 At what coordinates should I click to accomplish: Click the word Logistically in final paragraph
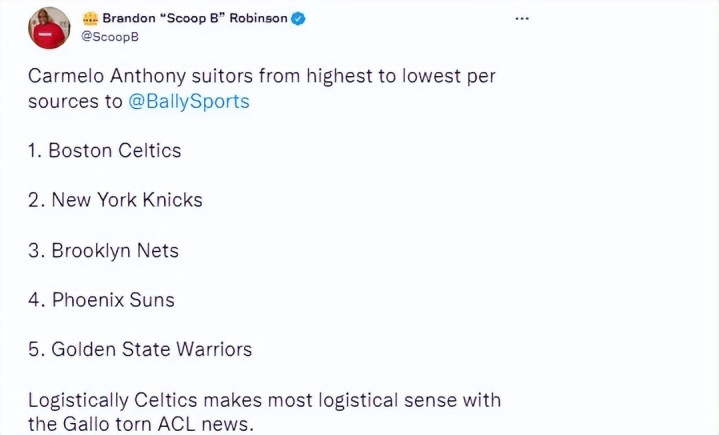tap(78, 400)
